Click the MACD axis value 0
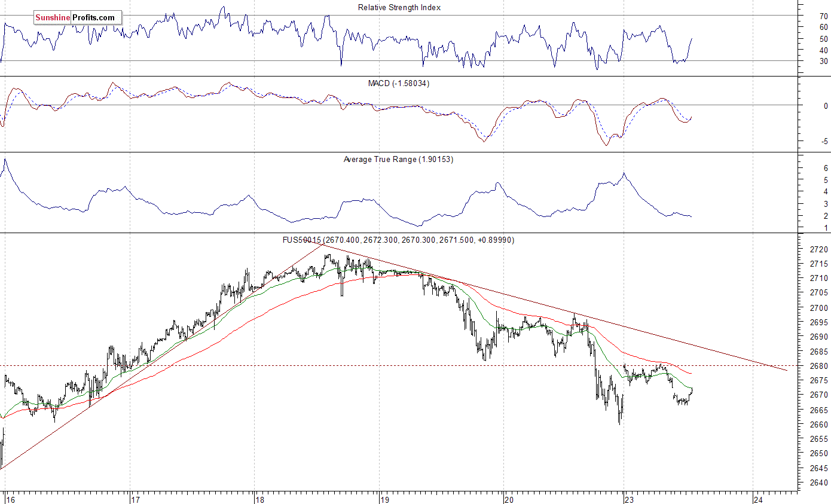The width and height of the screenshot is (831, 504). (826, 106)
